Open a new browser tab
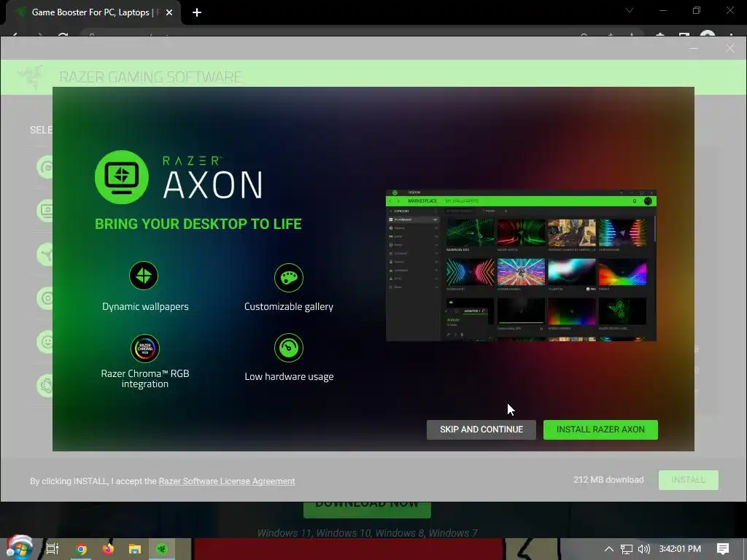The width and height of the screenshot is (747, 560). (x=197, y=12)
